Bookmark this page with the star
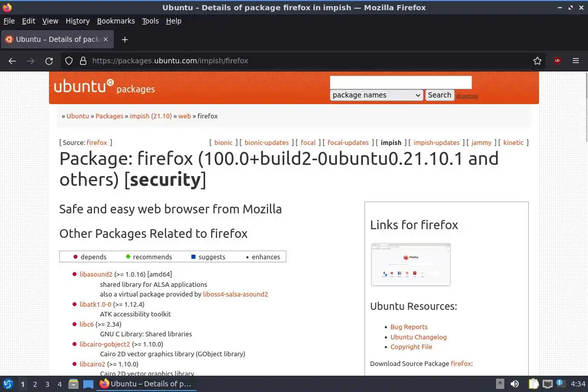 pyautogui.click(x=537, y=61)
